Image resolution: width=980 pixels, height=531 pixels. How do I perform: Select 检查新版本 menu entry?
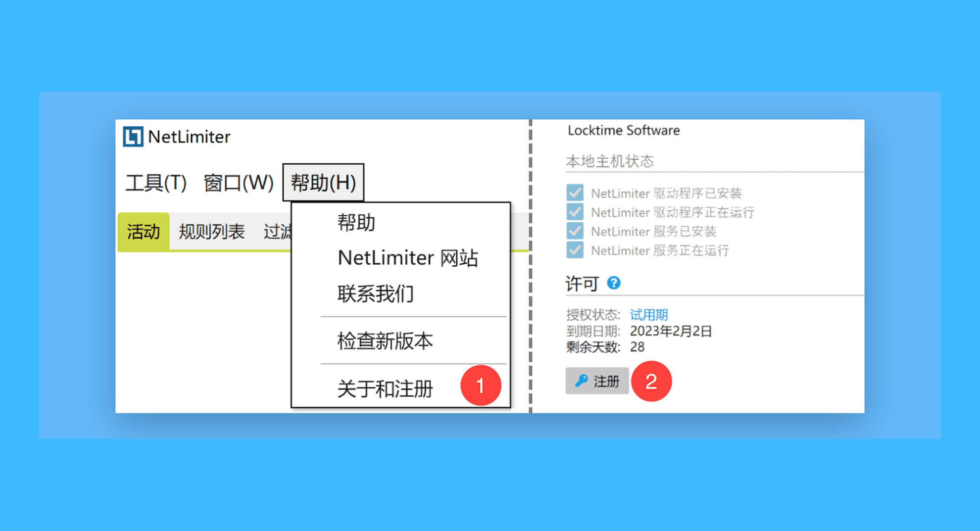[x=385, y=341]
